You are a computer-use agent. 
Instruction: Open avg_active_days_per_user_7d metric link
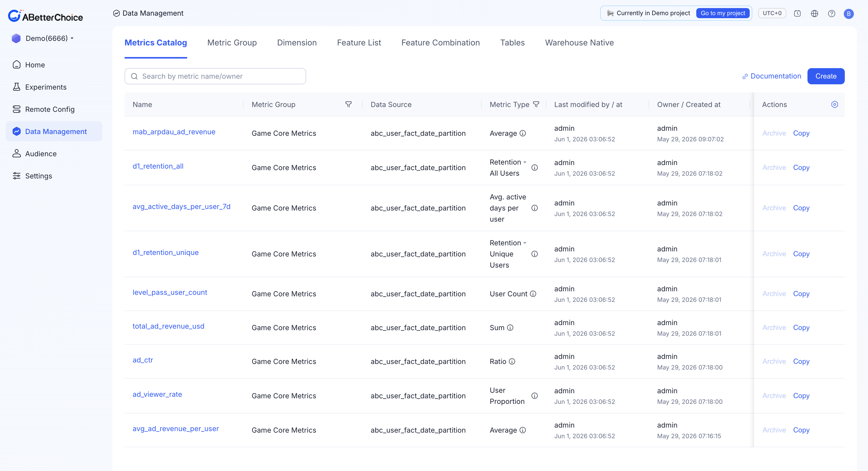coord(181,207)
